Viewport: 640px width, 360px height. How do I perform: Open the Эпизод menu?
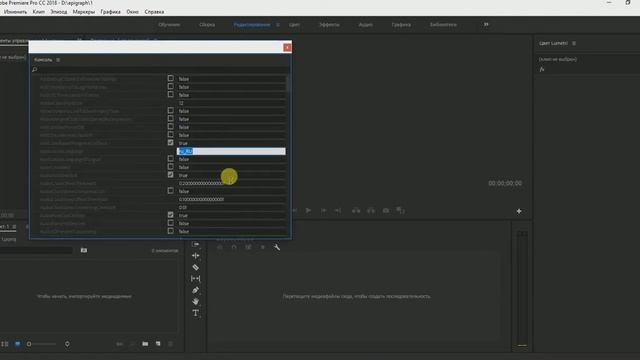pyautogui.click(x=59, y=12)
